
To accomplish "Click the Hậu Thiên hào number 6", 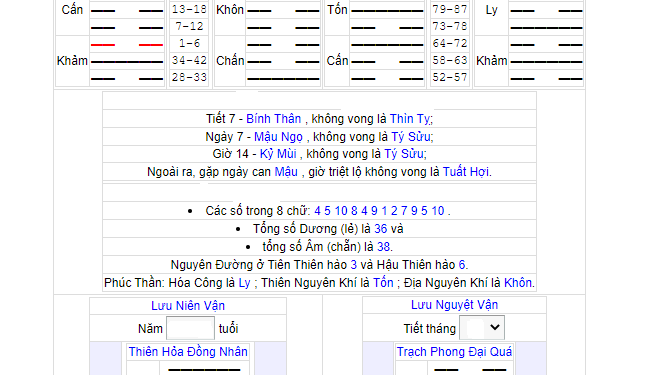I will point(462,265).
